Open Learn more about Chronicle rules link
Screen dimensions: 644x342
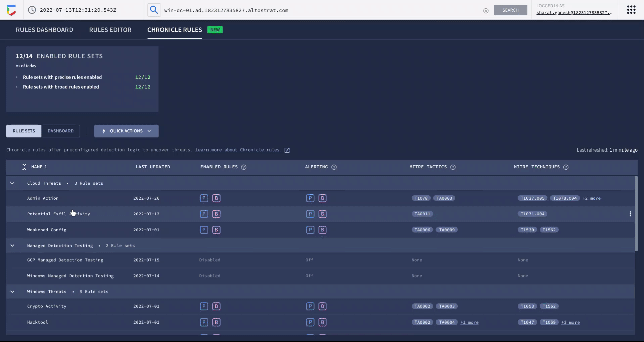click(x=239, y=150)
